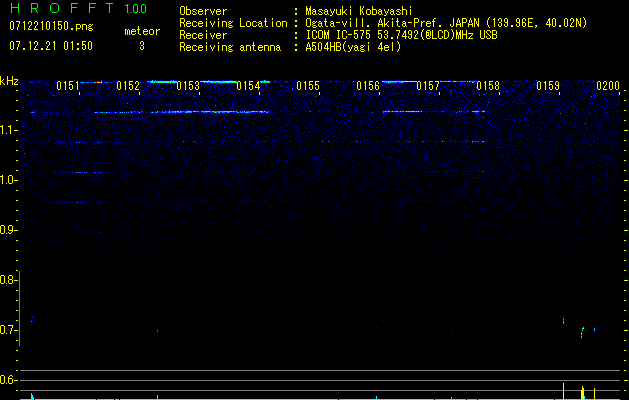
Task: Click the 0152 time marker
Action: 128,86
